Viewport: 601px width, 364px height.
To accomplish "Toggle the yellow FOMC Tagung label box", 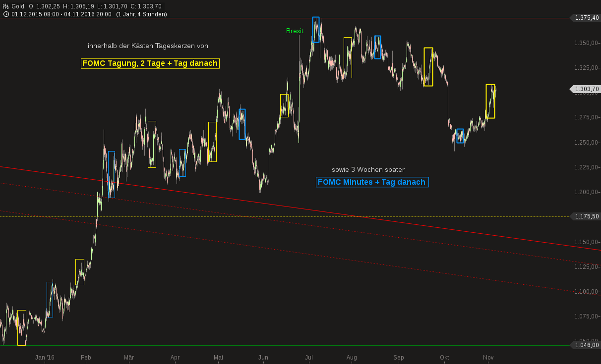I will coord(150,63).
